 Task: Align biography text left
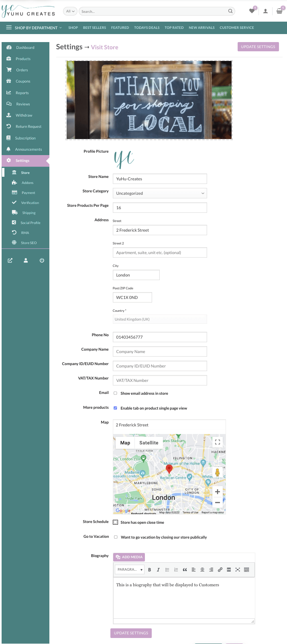[x=193, y=569]
